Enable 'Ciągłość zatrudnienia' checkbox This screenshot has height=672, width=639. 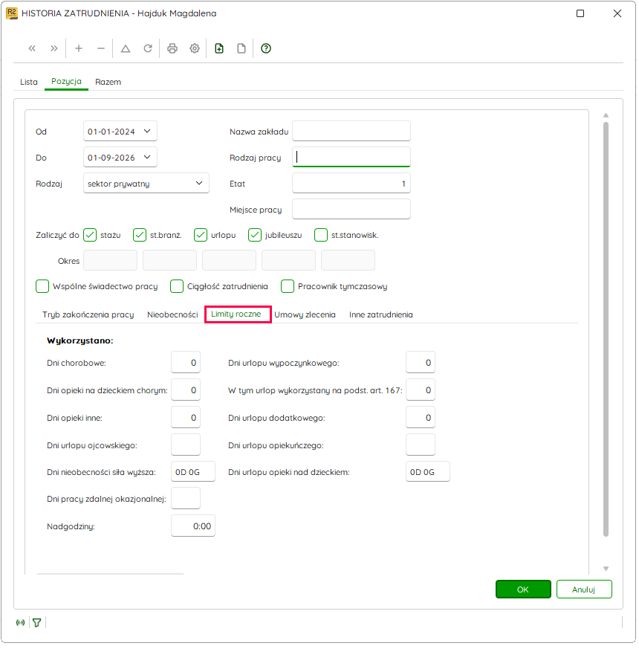pos(176,286)
